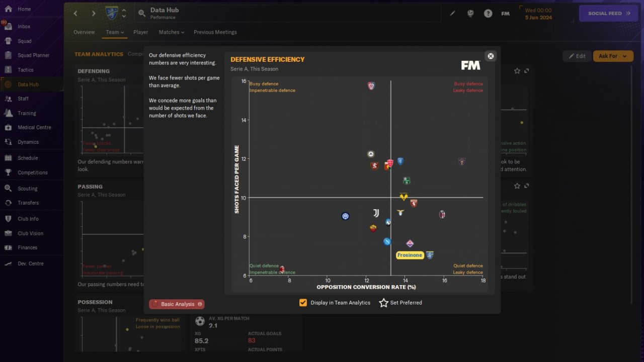Click the search magnifier icon
This screenshot has height=362, width=644.
142,14
